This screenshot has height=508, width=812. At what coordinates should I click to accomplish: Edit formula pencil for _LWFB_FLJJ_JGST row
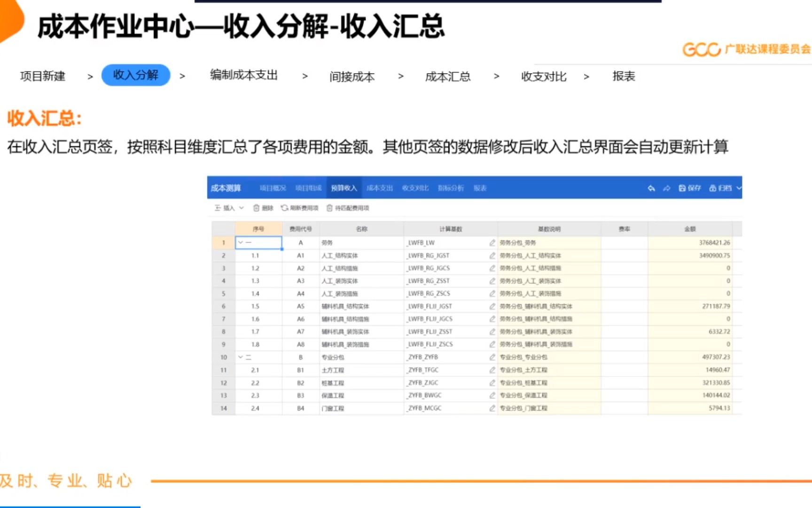492,306
